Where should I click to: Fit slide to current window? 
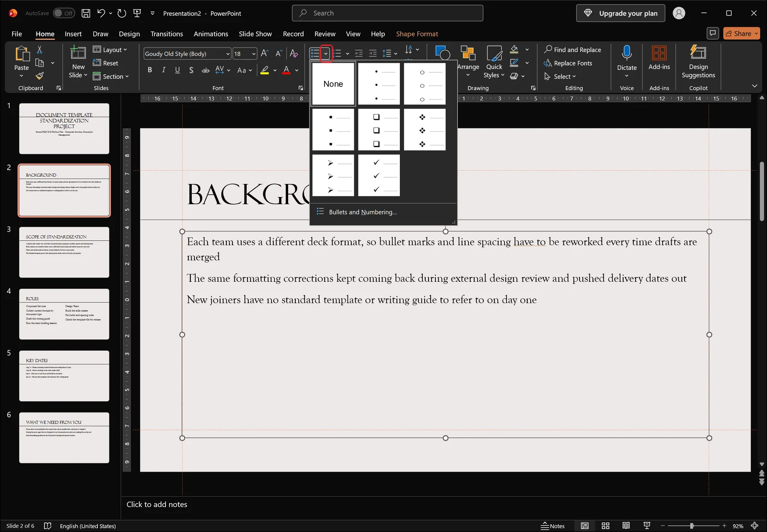755,526
